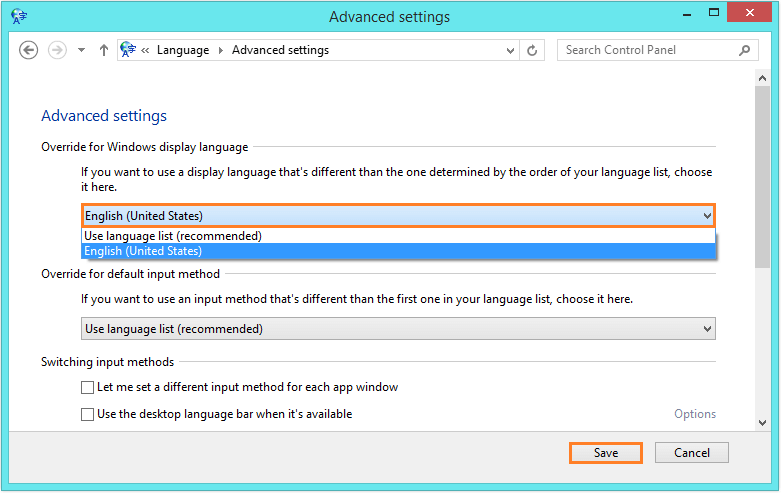Close the Advanced settings window
This screenshot has height=493, width=781.
pos(750,13)
